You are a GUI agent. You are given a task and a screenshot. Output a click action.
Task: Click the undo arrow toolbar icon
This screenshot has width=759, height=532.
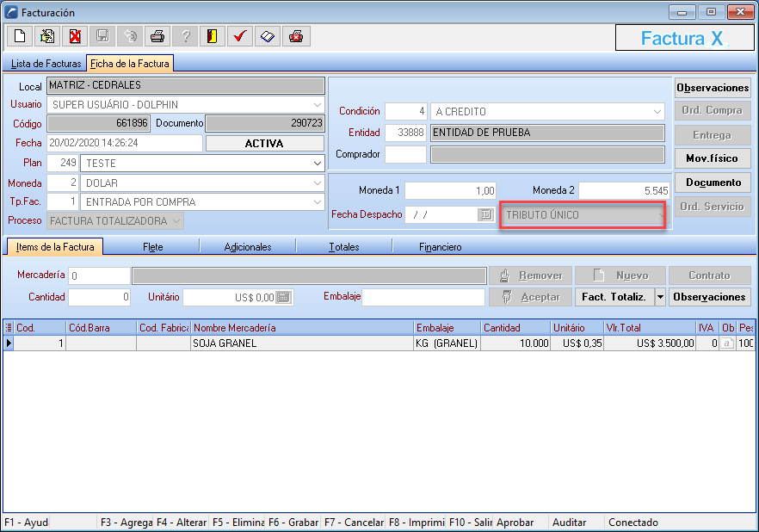click(130, 36)
